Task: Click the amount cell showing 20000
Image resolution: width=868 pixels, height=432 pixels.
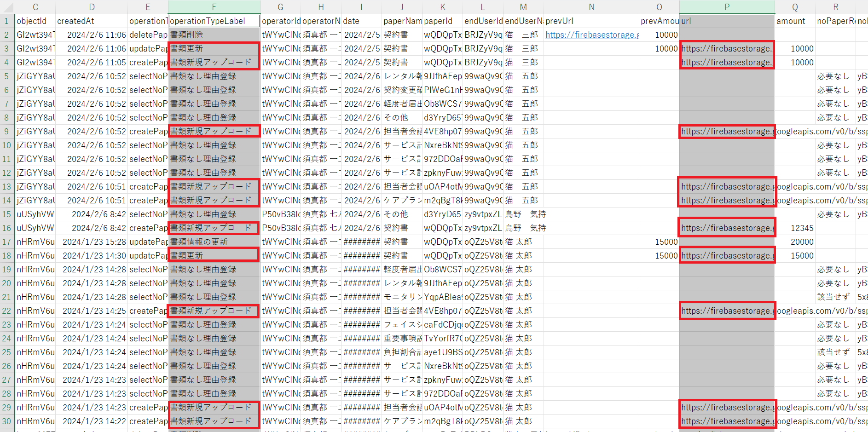Action: (x=795, y=242)
